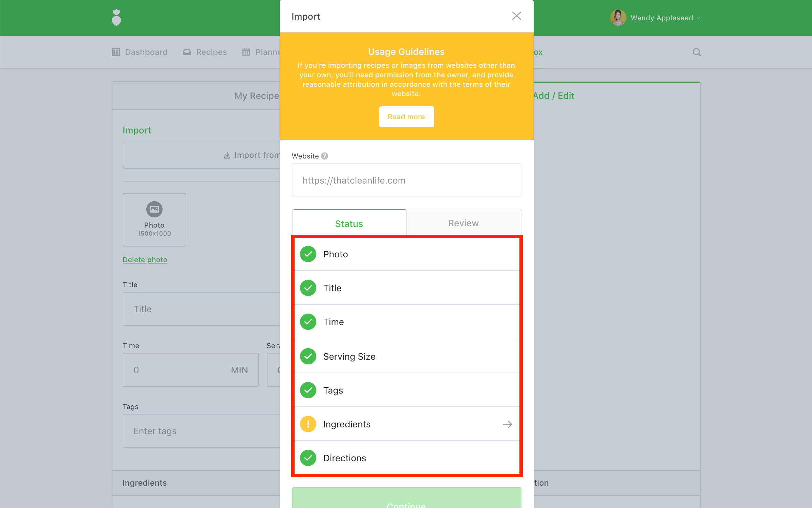
Task: Click the green checkmark next to Photo
Action: tap(308, 254)
